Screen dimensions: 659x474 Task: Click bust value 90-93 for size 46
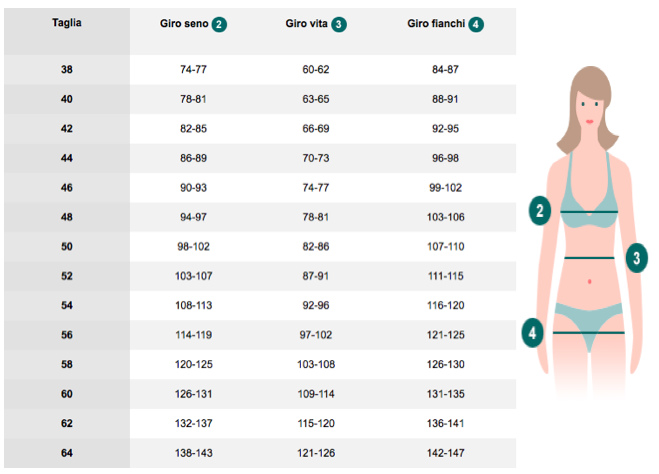(193, 188)
